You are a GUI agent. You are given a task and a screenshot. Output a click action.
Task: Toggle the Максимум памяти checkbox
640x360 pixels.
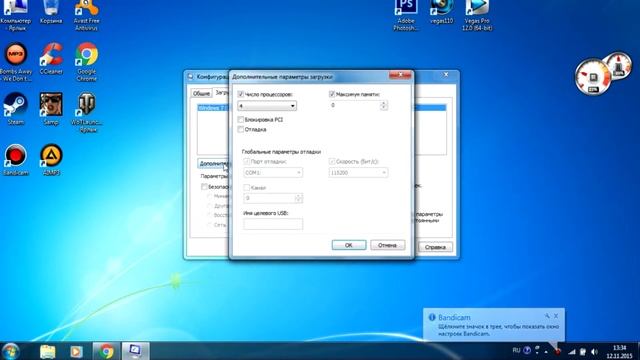332,94
